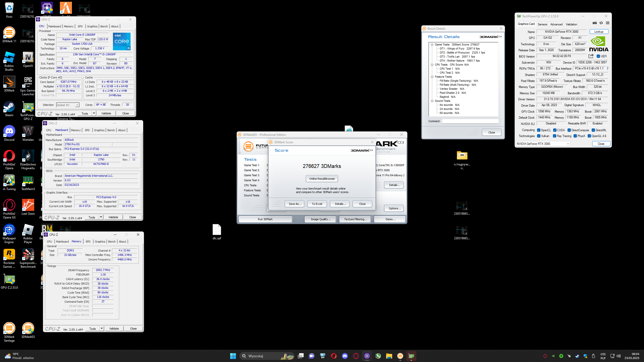Toggle the DirectML checkbox
Viewport: 644px width, 362px height.
[x=593, y=130]
